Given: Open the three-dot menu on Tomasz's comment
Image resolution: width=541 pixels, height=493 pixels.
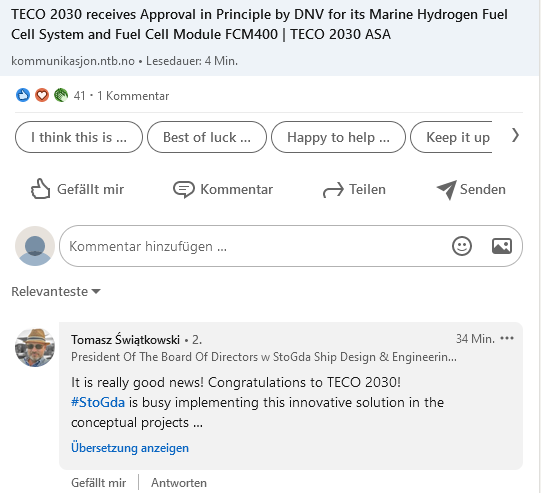Looking at the screenshot, I should [507, 338].
